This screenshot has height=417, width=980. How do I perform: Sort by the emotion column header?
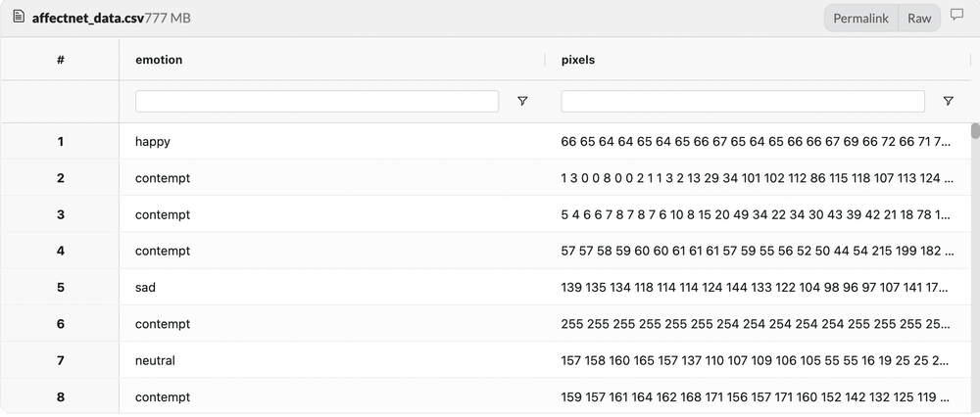159,60
